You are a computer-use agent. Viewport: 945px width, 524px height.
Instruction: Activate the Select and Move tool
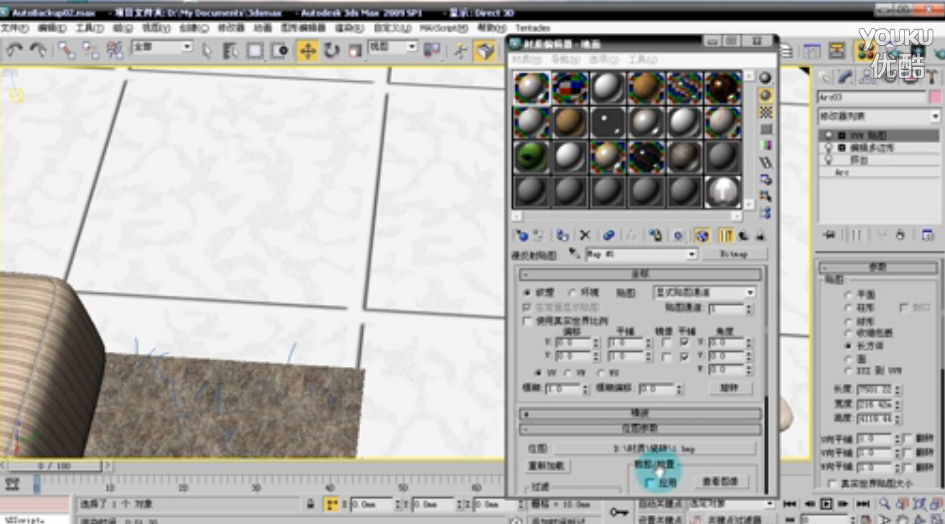[x=307, y=51]
